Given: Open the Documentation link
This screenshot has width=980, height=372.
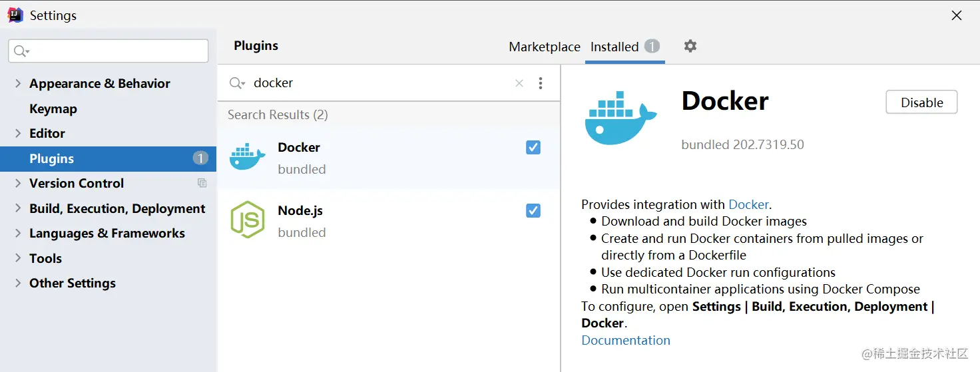Looking at the screenshot, I should (x=626, y=340).
